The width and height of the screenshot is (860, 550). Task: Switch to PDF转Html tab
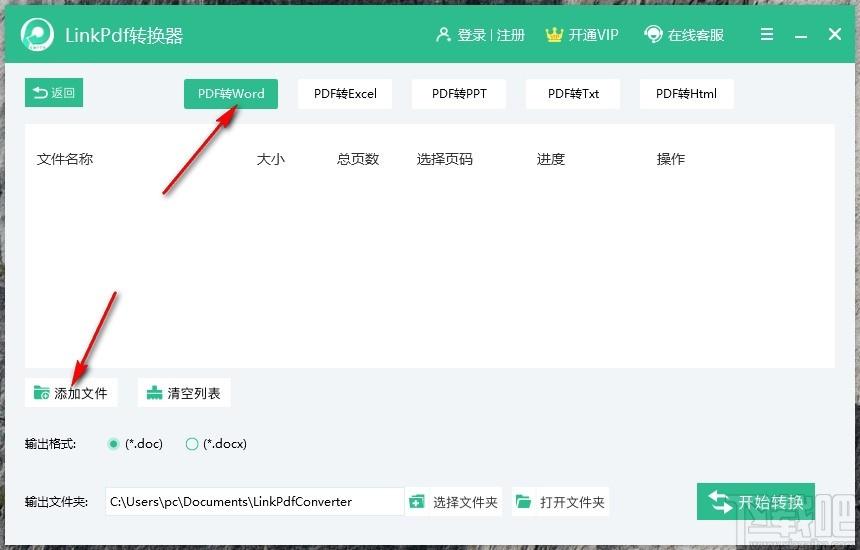click(687, 94)
